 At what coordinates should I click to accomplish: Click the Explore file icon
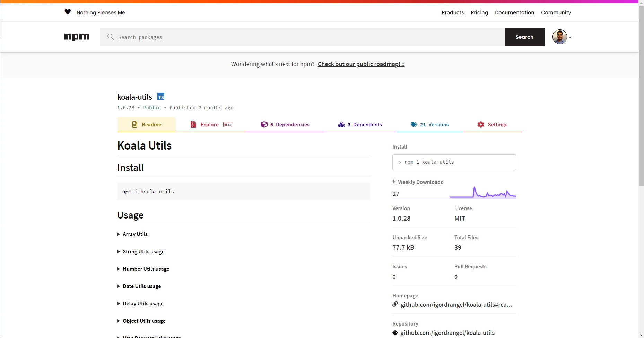[x=193, y=125]
